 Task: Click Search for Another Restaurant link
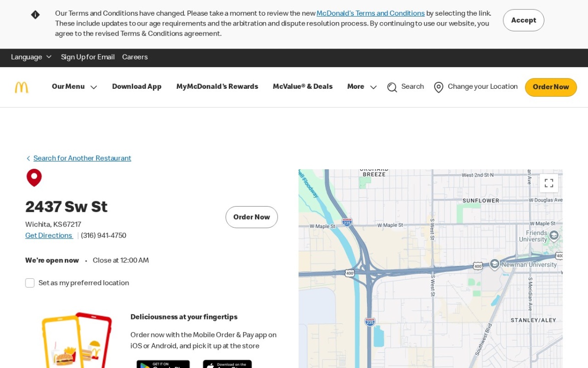pyautogui.click(x=82, y=158)
